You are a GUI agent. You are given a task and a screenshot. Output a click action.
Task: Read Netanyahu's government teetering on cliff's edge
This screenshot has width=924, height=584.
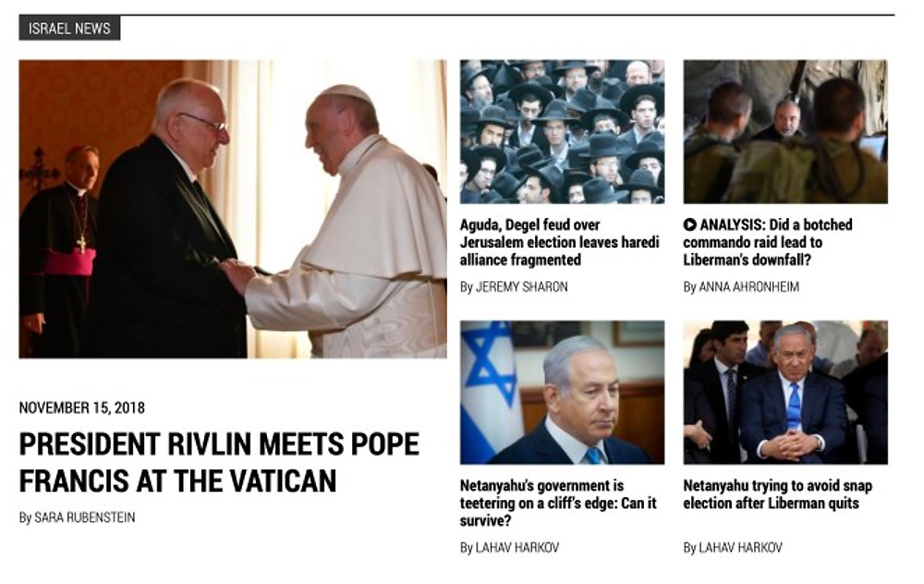558,504
